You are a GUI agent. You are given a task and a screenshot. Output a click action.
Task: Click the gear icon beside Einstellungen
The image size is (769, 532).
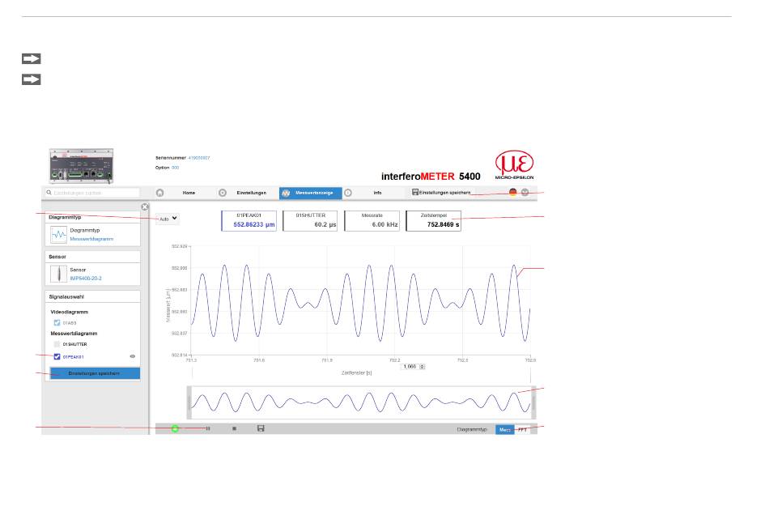pyautogui.click(x=222, y=193)
